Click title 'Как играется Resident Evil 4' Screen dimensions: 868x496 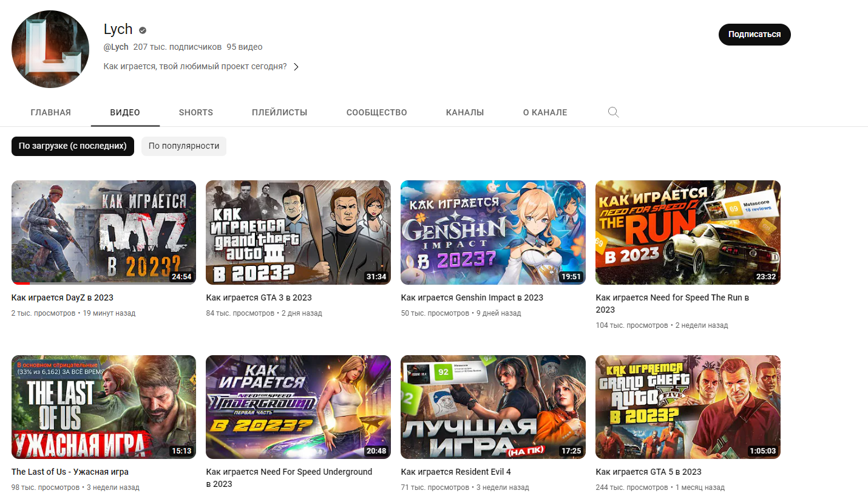click(456, 472)
